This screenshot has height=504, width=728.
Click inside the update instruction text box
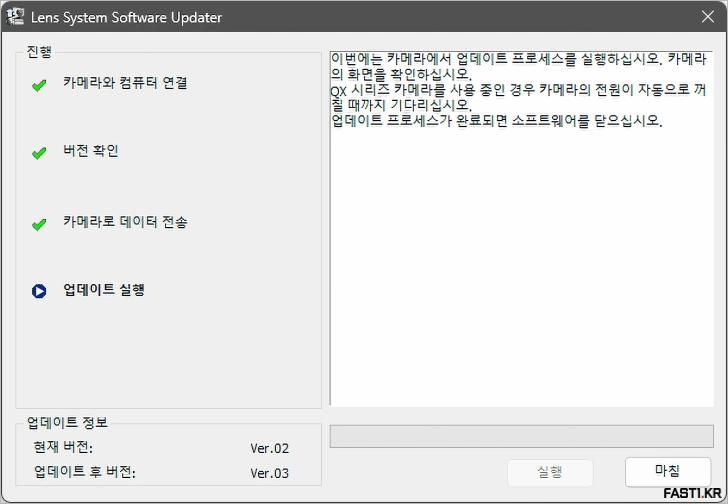pyautogui.click(x=521, y=229)
